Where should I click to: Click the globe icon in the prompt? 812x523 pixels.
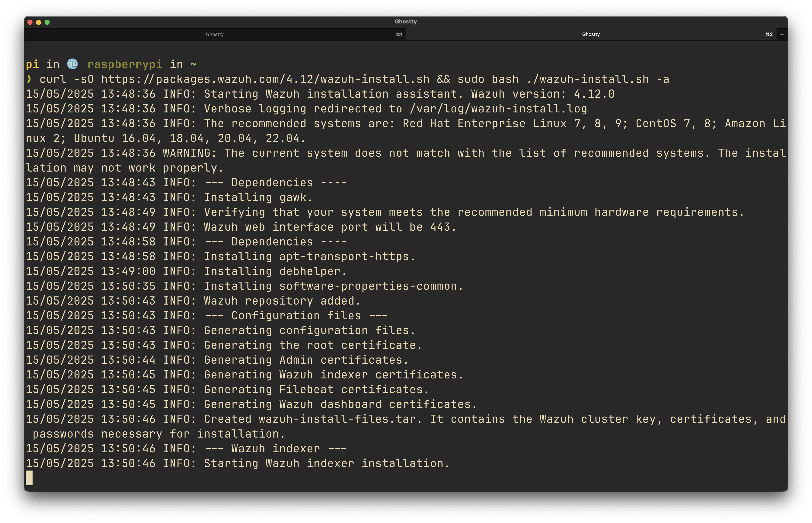[x=72, y=64]
